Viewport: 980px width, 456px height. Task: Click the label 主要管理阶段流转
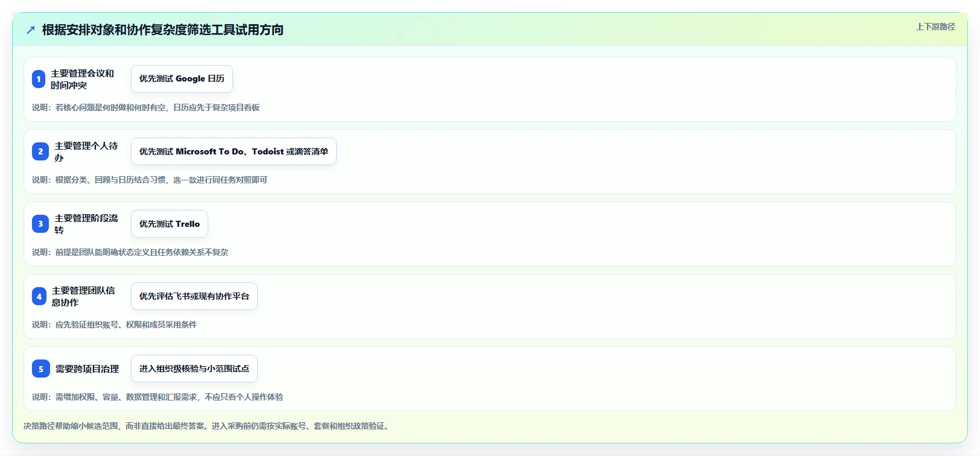point(86,224)
